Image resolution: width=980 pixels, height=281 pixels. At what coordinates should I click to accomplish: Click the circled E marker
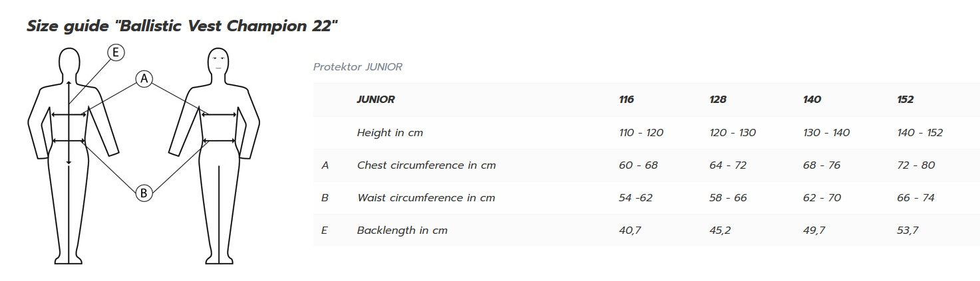116,52
